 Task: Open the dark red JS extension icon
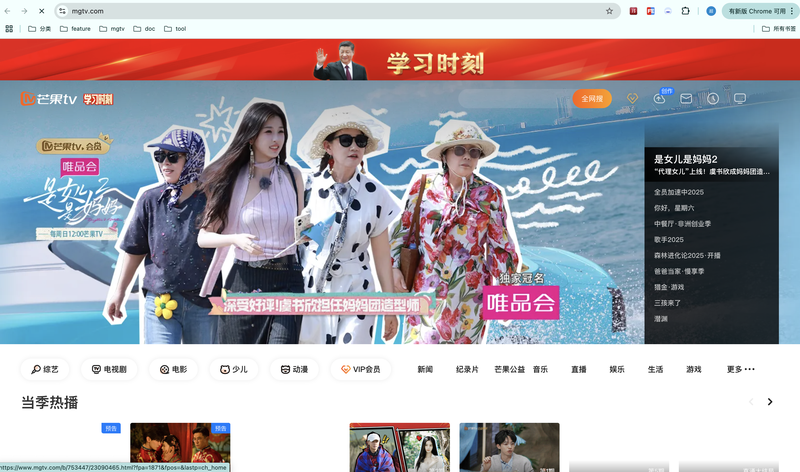tap(633, 11)
